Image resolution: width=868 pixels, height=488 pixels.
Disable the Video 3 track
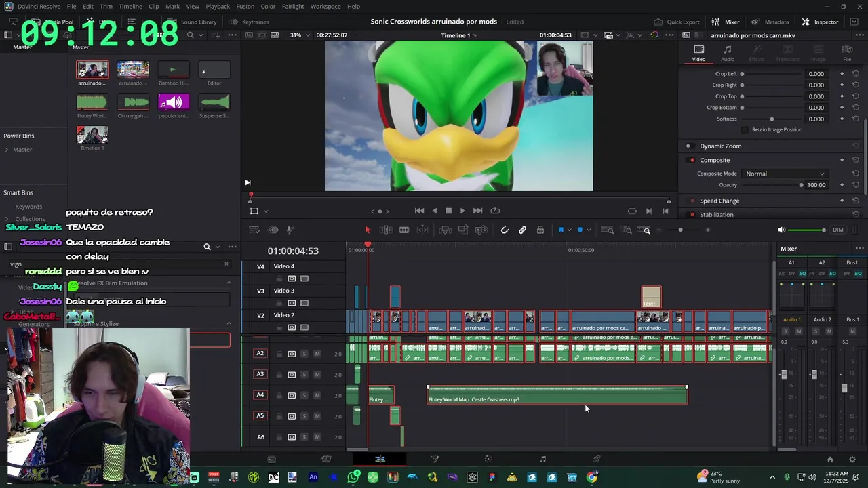click(304, 303)
